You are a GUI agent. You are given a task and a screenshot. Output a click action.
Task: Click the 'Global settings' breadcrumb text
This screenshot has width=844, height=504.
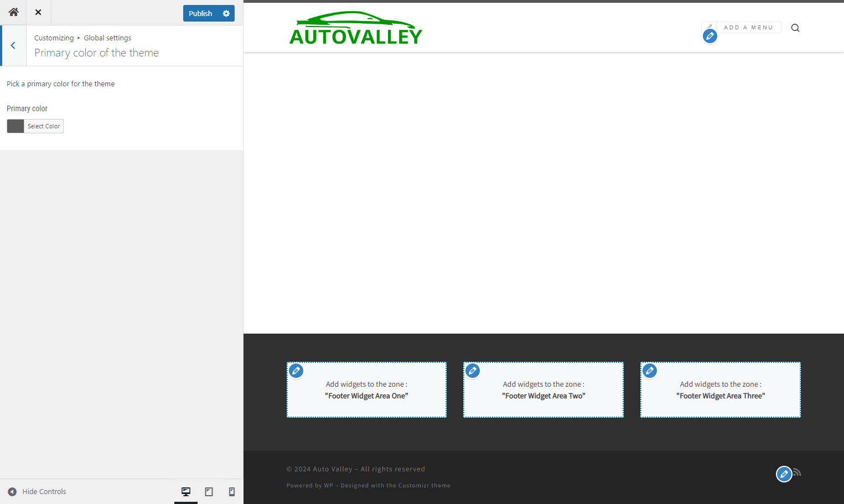[107, 38]
